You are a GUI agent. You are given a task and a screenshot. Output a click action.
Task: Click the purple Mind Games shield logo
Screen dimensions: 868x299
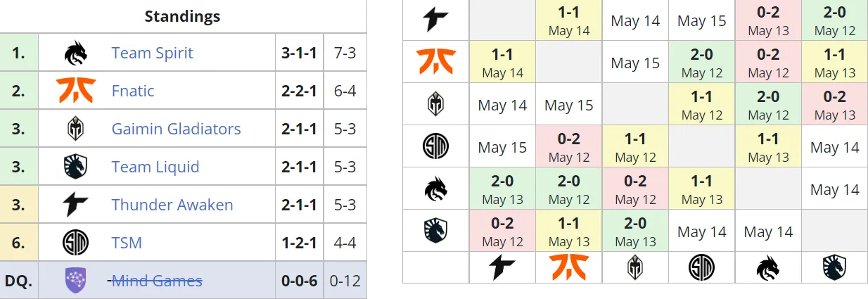click(75, 281)
